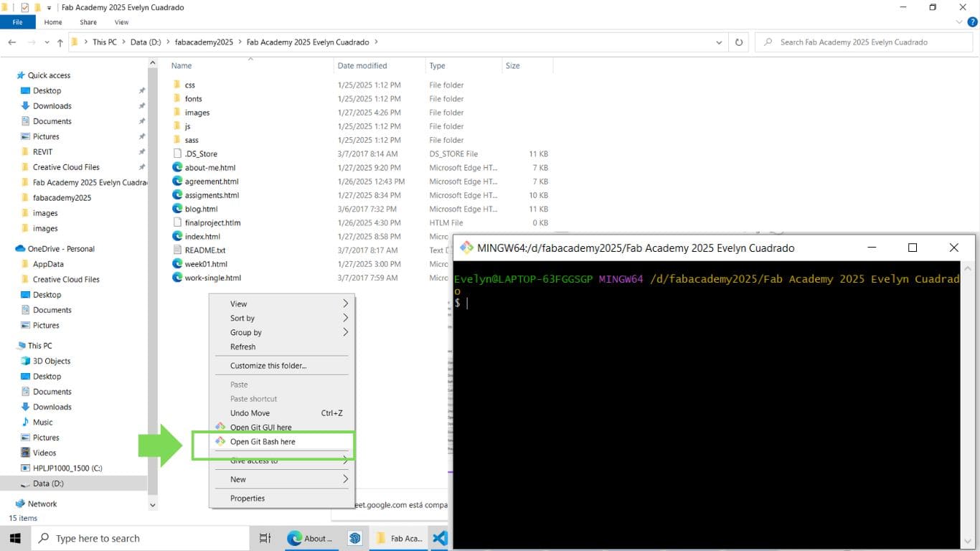Image resolution: width=980 pixels, height=551 pixels.
Task: Open the recent locations dropdown arrow
Action: 47,42
